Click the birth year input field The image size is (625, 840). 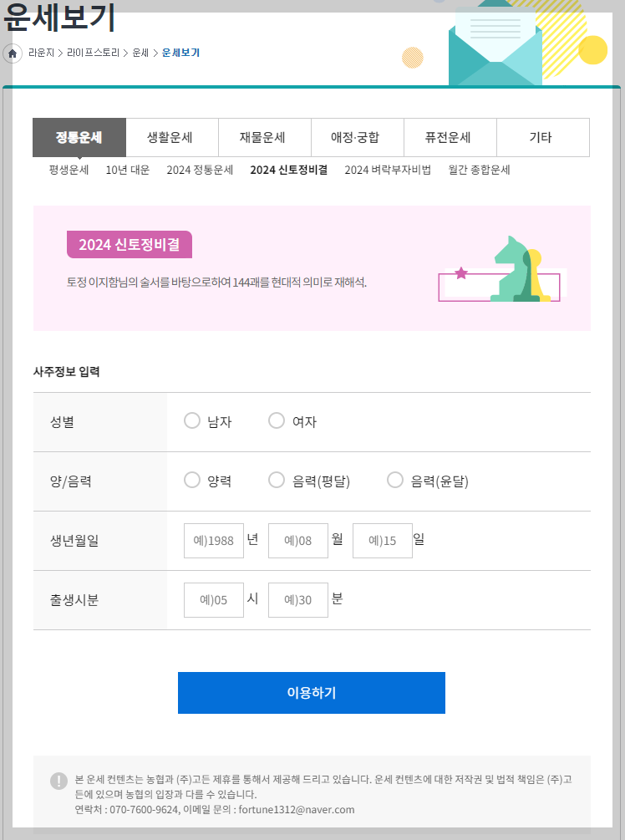pyautogui.click(x=213, y=540)
